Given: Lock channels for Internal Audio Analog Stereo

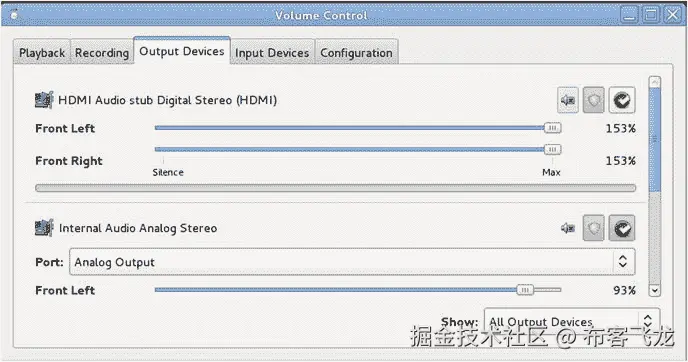Looking at the screenshot, I should coord(594,228).
